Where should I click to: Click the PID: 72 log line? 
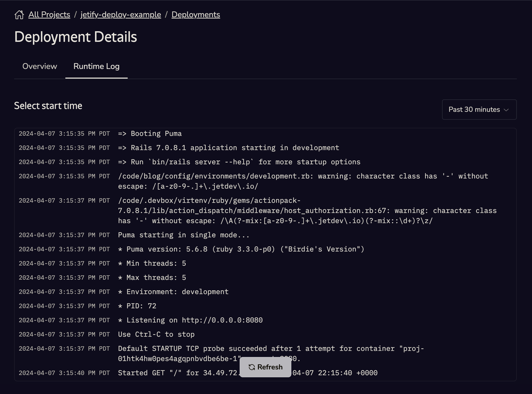click(137, 306)
